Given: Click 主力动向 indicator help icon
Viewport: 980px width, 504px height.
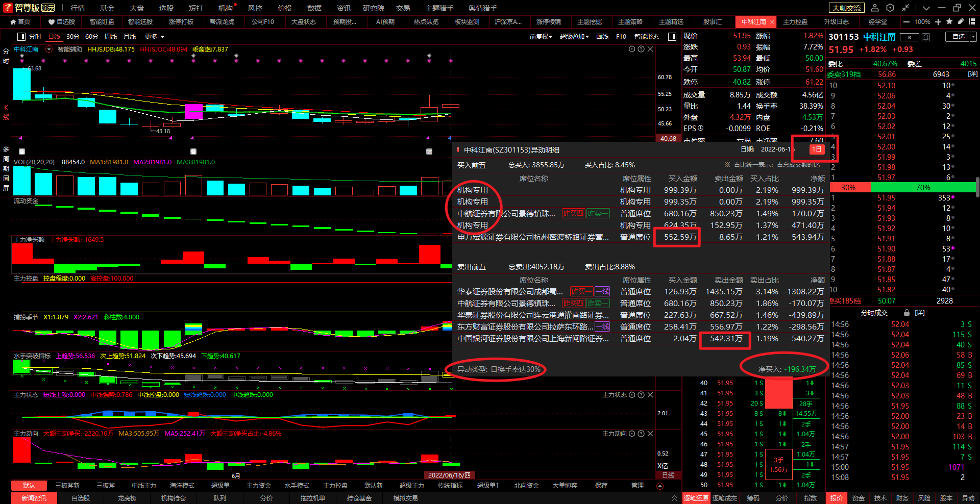Looking at the screenshot, I should click(x=641, y=434).
